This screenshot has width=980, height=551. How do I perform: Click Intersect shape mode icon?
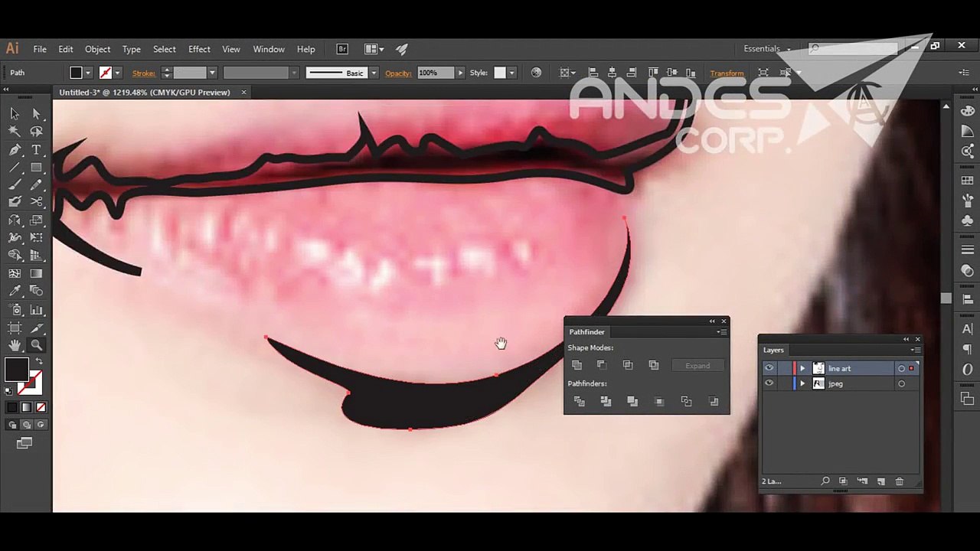tap(628, 365)
